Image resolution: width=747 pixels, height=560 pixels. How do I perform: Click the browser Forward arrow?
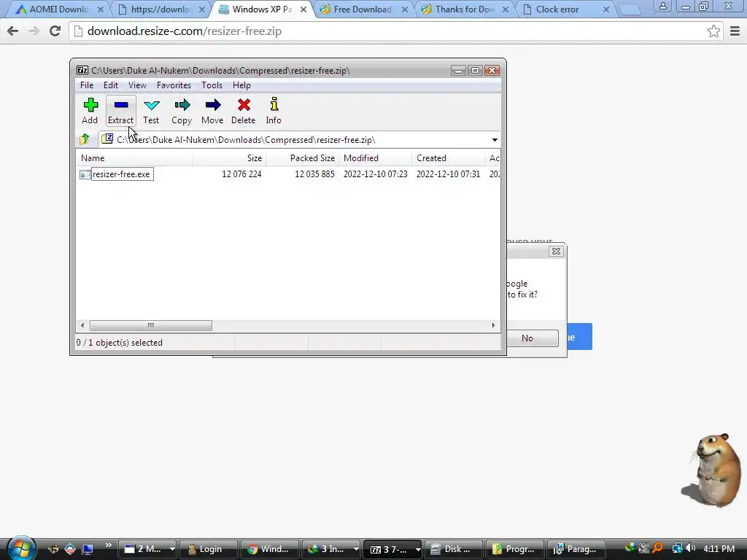34,31
